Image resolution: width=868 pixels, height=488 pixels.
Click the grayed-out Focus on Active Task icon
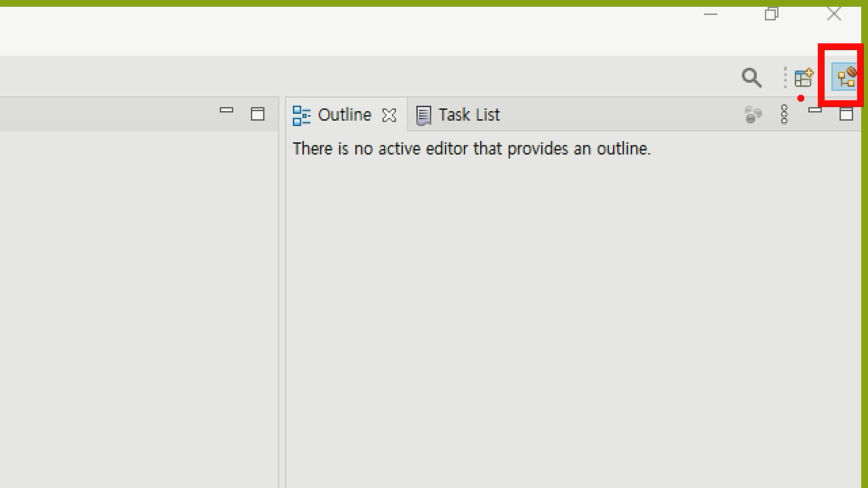point(753,115)
